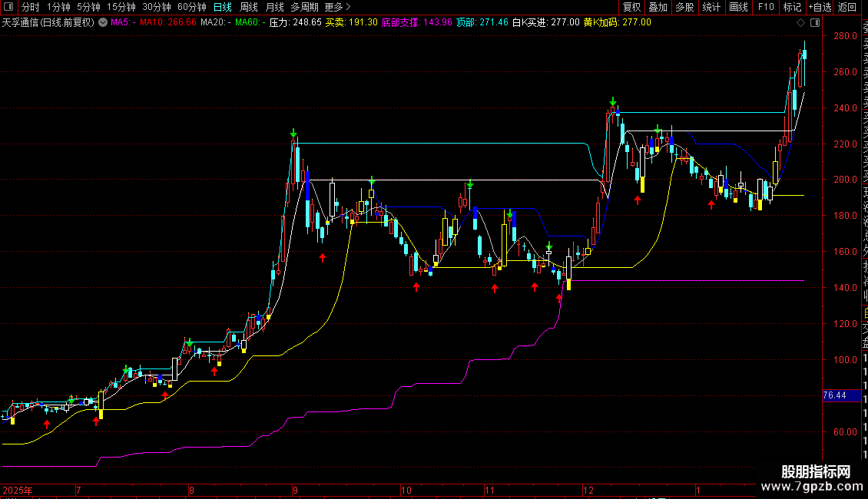Click the 底部支撑: 143.96 readout

(x=417, y=23)
